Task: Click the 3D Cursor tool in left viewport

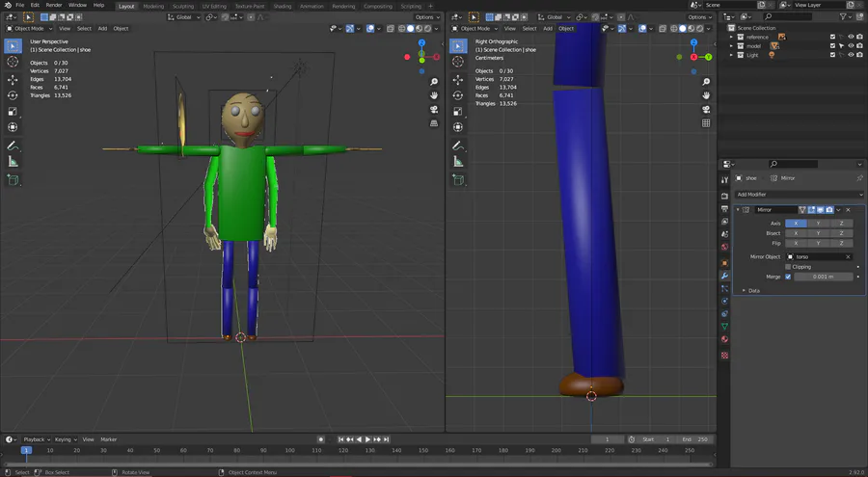Action: coord(13,62)
